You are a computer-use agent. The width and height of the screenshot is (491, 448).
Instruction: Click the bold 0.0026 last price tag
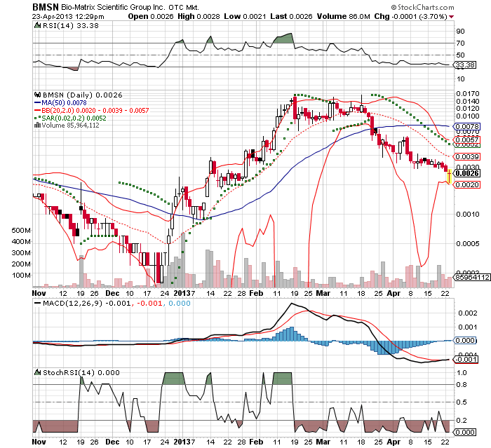(x=467, y=173)
